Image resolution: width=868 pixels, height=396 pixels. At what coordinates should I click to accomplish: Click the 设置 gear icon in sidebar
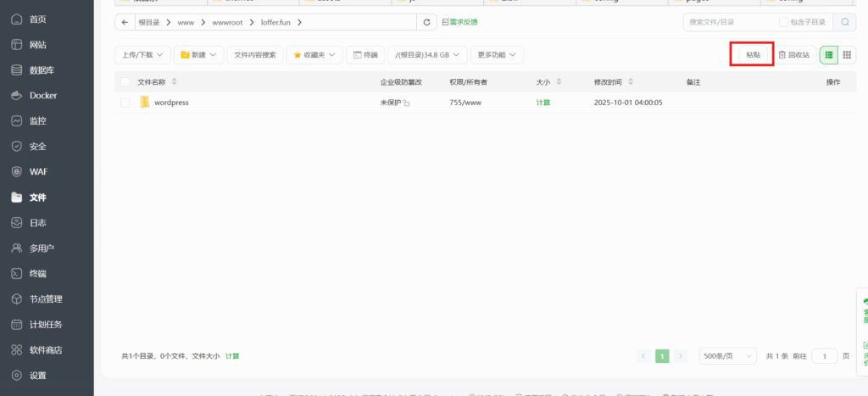(x=17, y=376)
